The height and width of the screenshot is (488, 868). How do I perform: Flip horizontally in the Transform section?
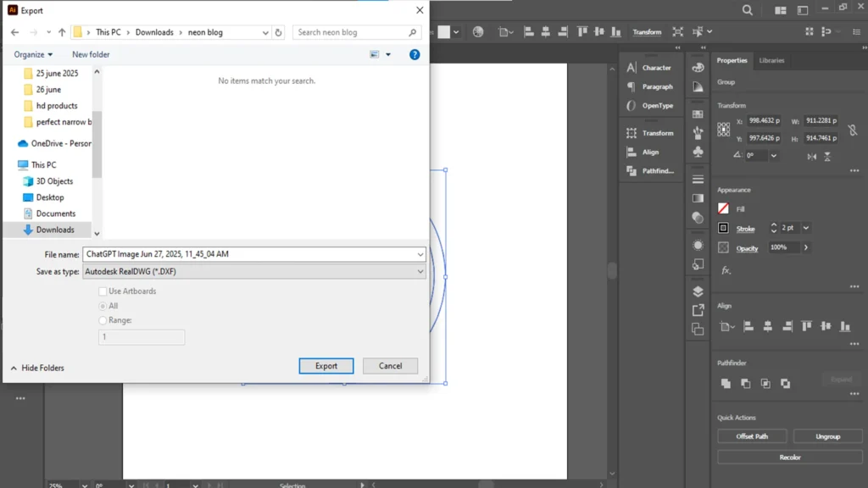(811, 157)
